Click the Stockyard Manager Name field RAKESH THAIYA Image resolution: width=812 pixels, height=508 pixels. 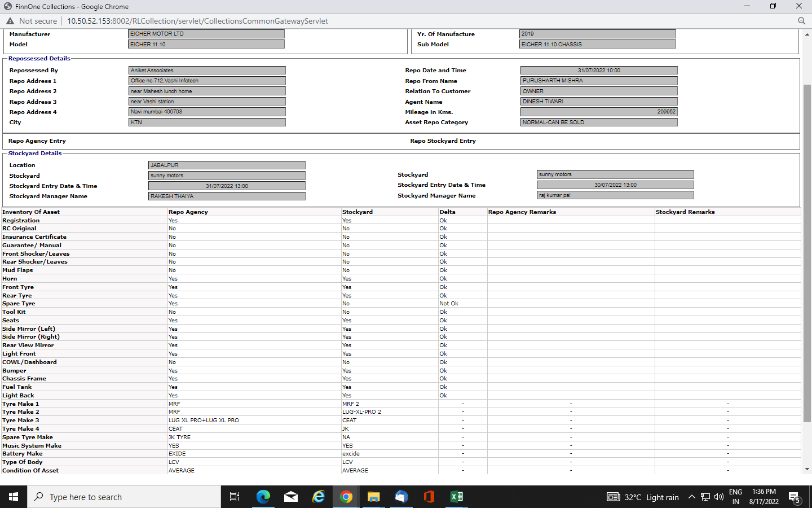[x=227, y=196]
